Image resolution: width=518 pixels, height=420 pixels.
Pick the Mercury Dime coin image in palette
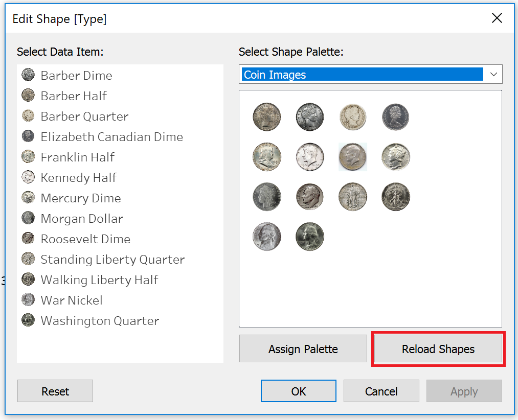395,157
